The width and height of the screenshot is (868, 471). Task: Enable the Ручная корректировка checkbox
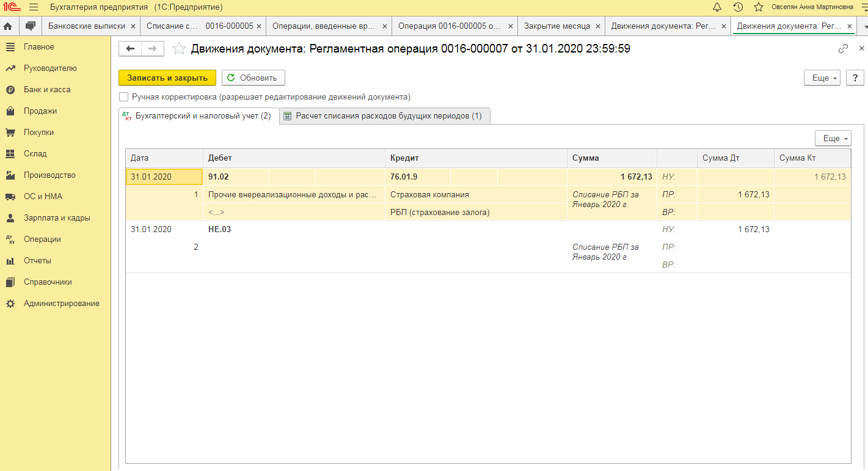pyautogui.click(x=124, y=97)
